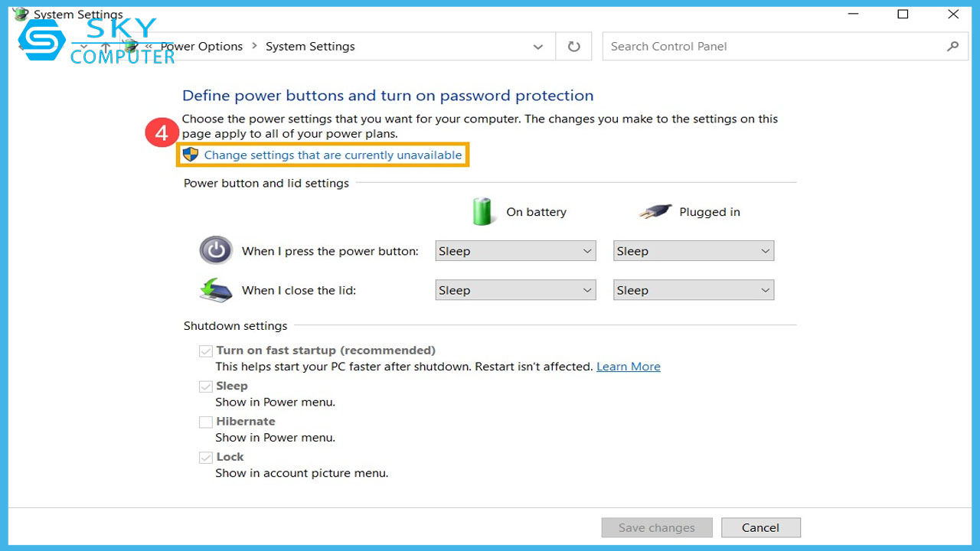Screen dimensions: 980x551
Task: Click the round power button icon
Action: [x=216, y=250]
